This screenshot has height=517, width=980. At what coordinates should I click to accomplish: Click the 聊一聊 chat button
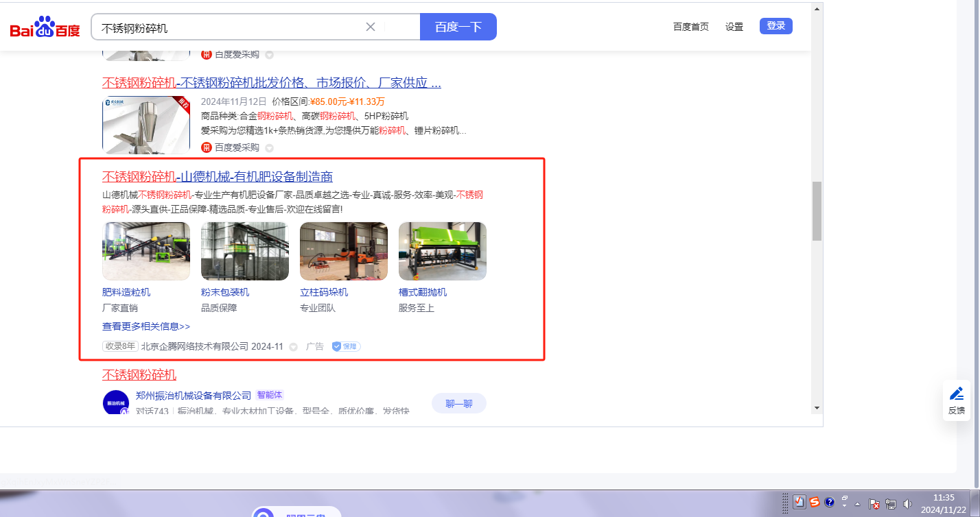tap(458, 403)
